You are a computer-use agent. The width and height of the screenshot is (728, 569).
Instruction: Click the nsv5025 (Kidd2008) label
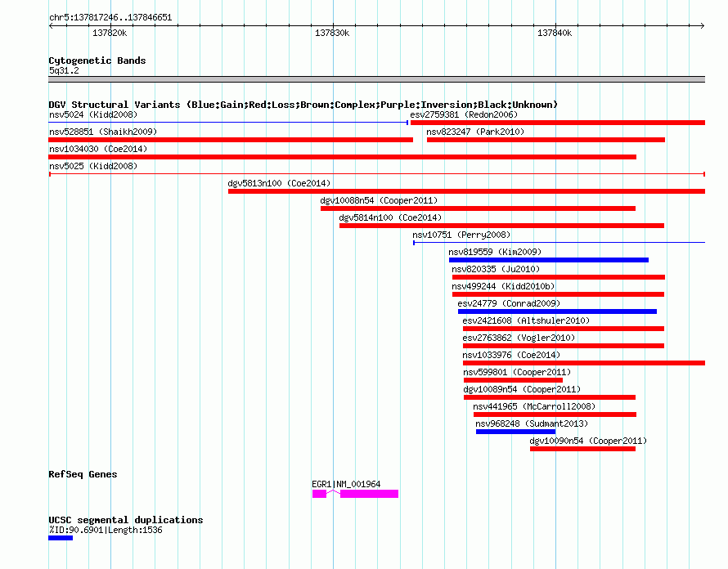point(93,166)
